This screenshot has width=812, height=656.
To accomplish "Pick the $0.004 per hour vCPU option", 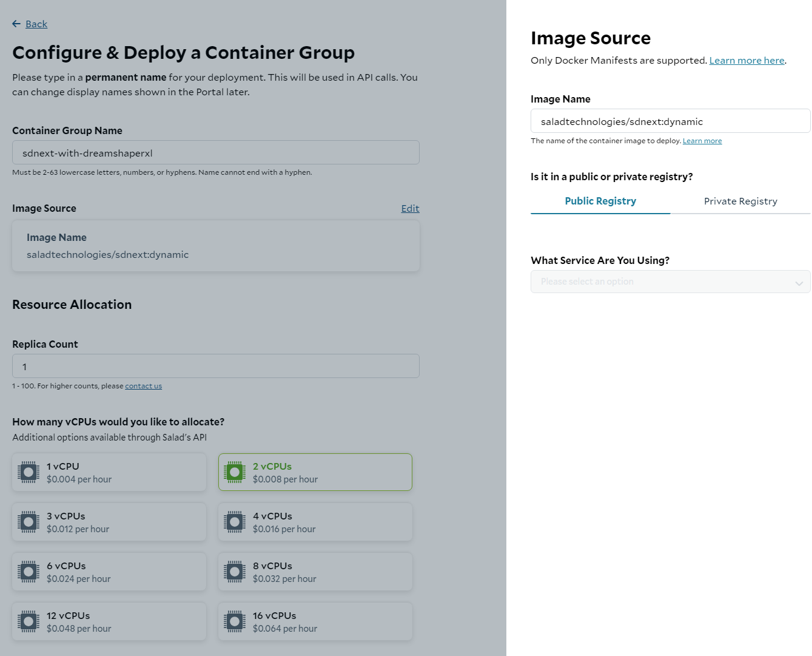I will pos(109,473).
